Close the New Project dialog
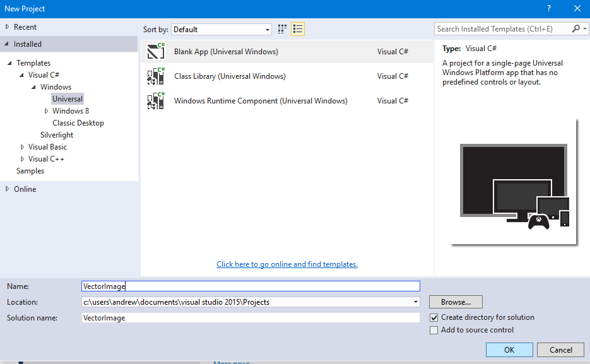This screenshot has height=364, width=590. [577, 8]
